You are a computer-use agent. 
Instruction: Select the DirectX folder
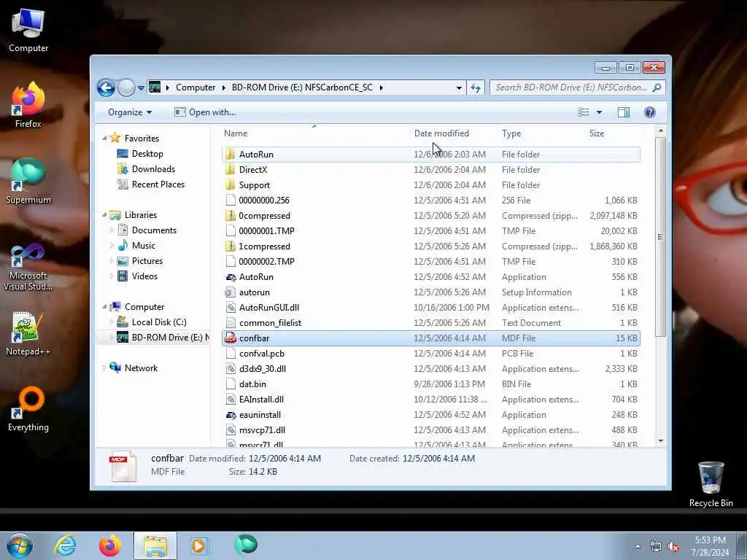[x=430, y=169]
